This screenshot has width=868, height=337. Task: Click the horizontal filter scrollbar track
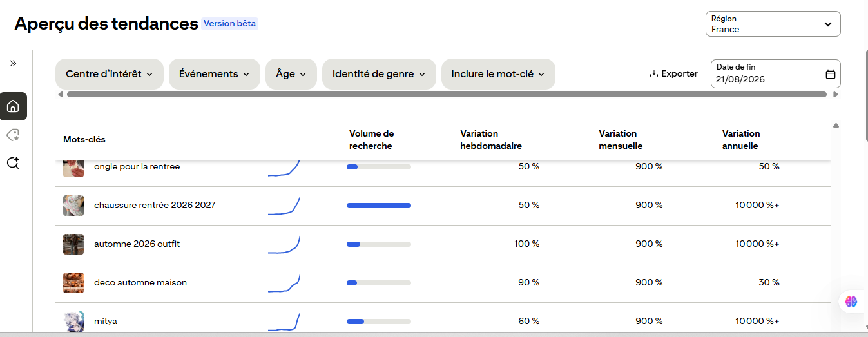click(x=447, y=95)
